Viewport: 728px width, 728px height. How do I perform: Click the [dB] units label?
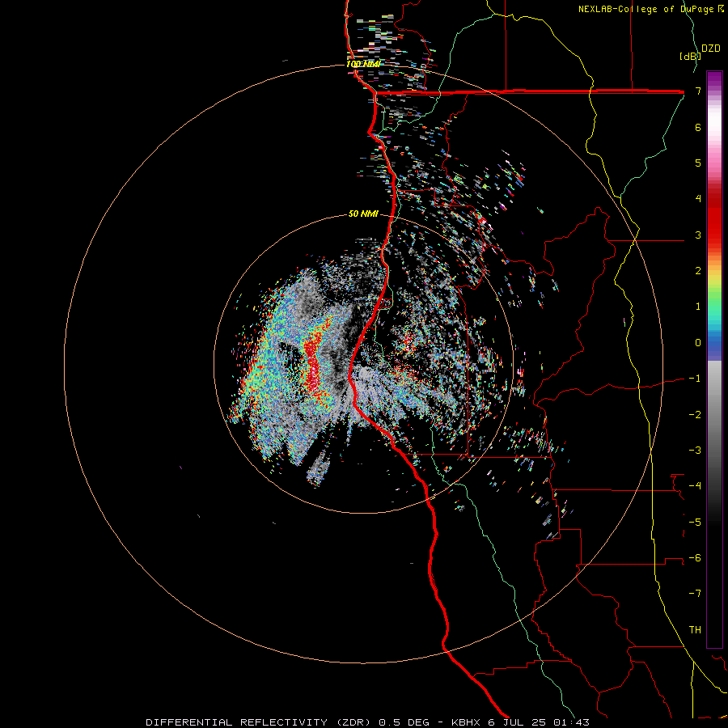coord(690,56)
